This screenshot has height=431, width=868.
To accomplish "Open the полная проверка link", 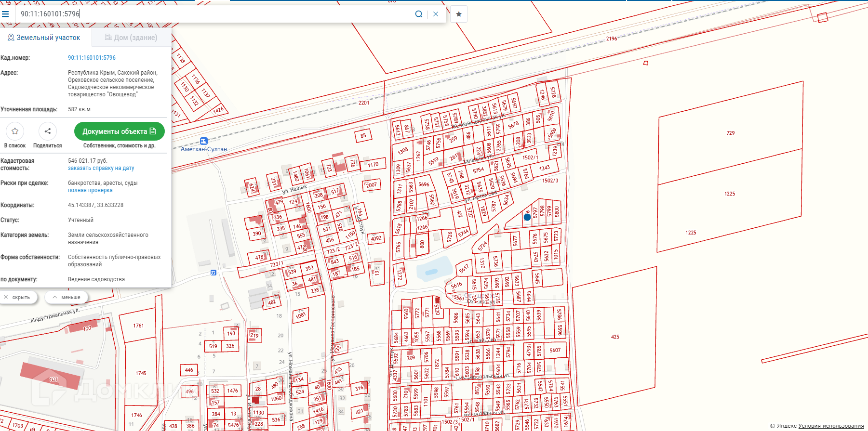I will point(90,190).
